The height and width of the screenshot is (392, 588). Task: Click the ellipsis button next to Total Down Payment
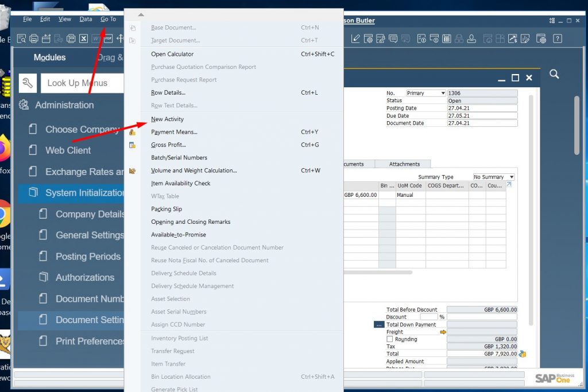coord(378,324)
